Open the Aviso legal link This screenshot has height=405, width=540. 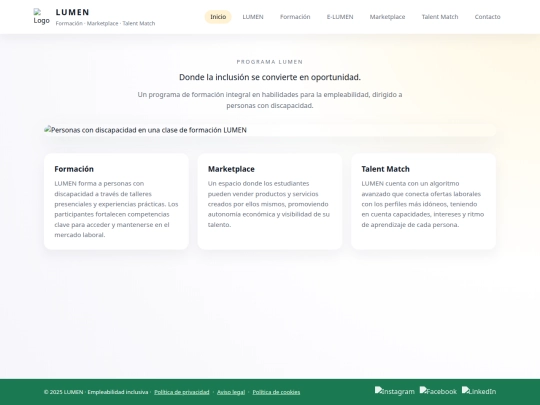[231, 392]
